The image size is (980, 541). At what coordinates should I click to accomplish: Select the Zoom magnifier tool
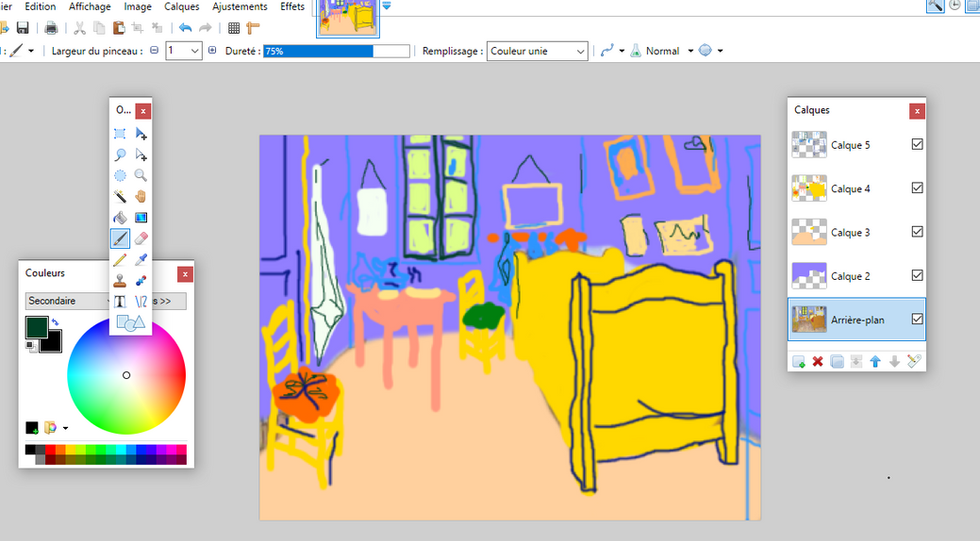[141, 176]
